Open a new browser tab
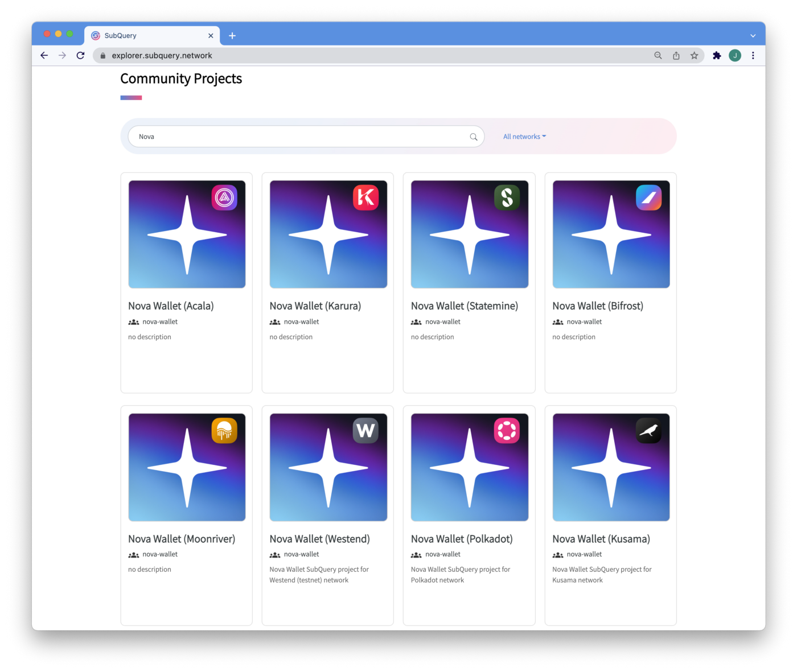797x672 pixels. pyautogui.click(x=232, y=36)
